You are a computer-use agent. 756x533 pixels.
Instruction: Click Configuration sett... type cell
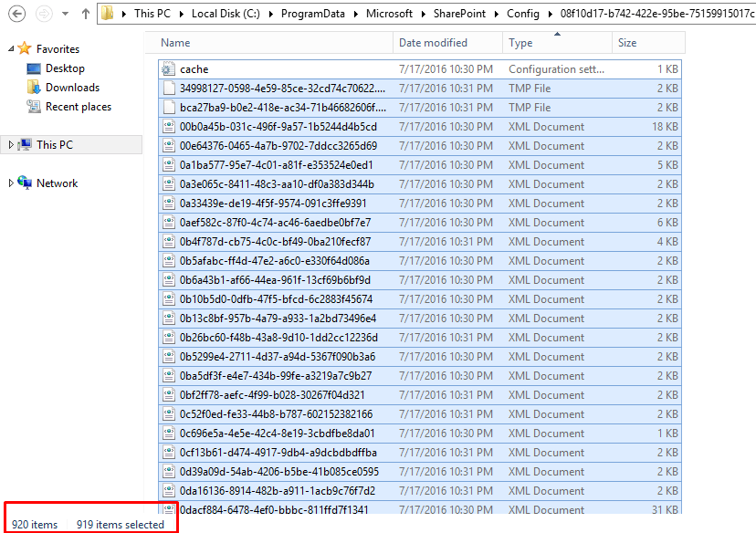point(556,69)
